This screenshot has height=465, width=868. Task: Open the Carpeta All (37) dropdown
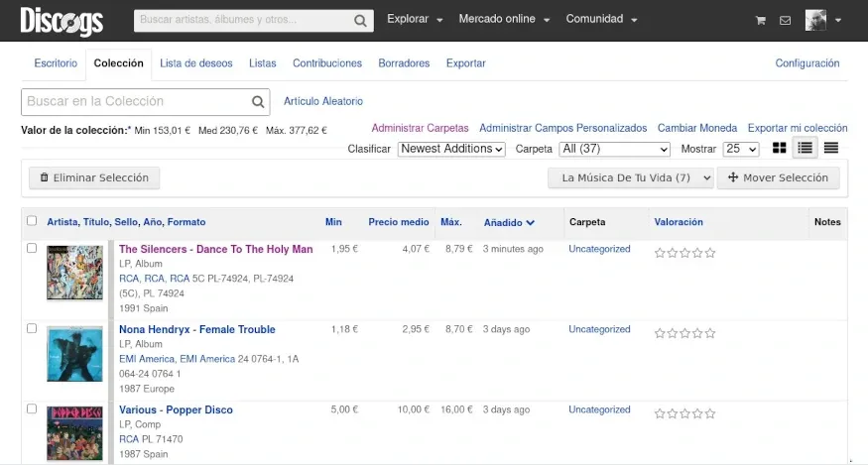[x=614, y=149]
